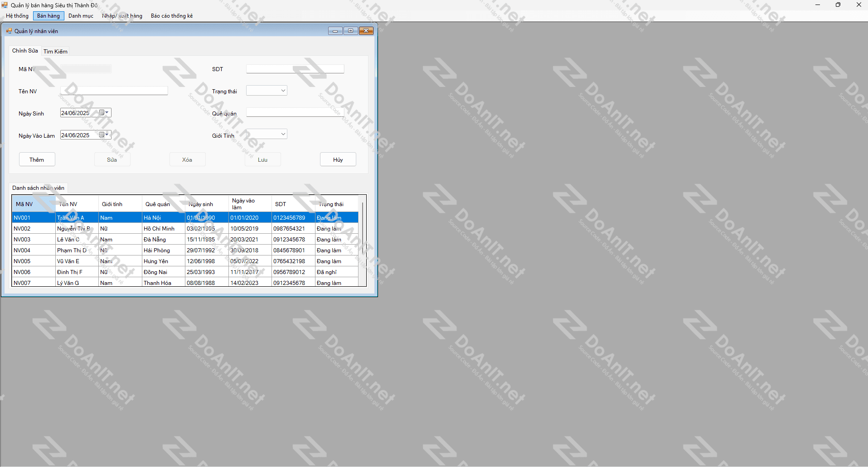Click the Sửa button
This screenshot has width=868, height=467.
[x=112, y=159]
